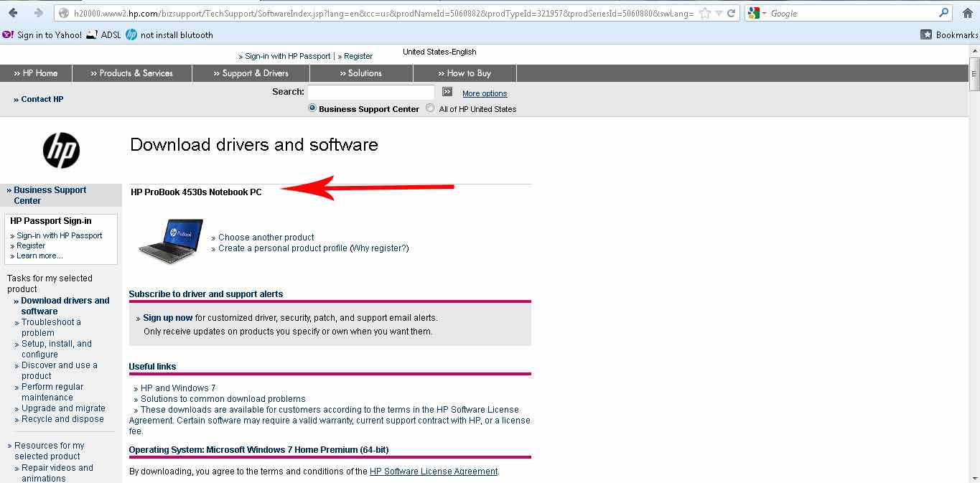Screen dimensions: 980x483
Task: Open the address history dropdown arrow
Action: tap(719, 13)
